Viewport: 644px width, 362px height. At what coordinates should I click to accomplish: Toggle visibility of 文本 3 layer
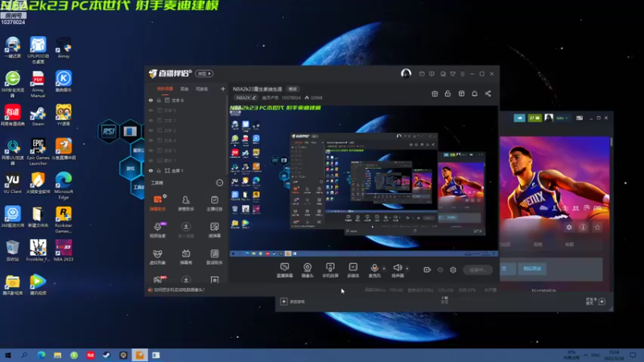click(x=151, y=150)
